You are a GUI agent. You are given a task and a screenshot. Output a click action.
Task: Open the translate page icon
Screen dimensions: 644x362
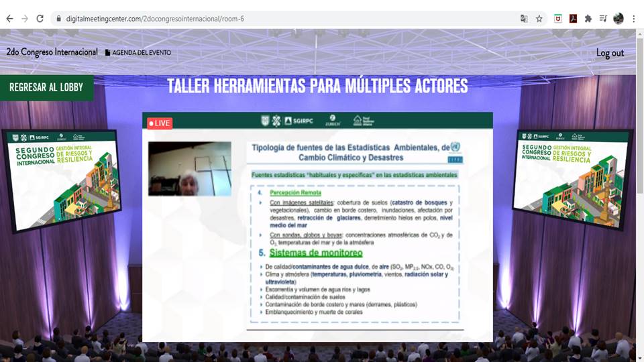coord(524,19)
